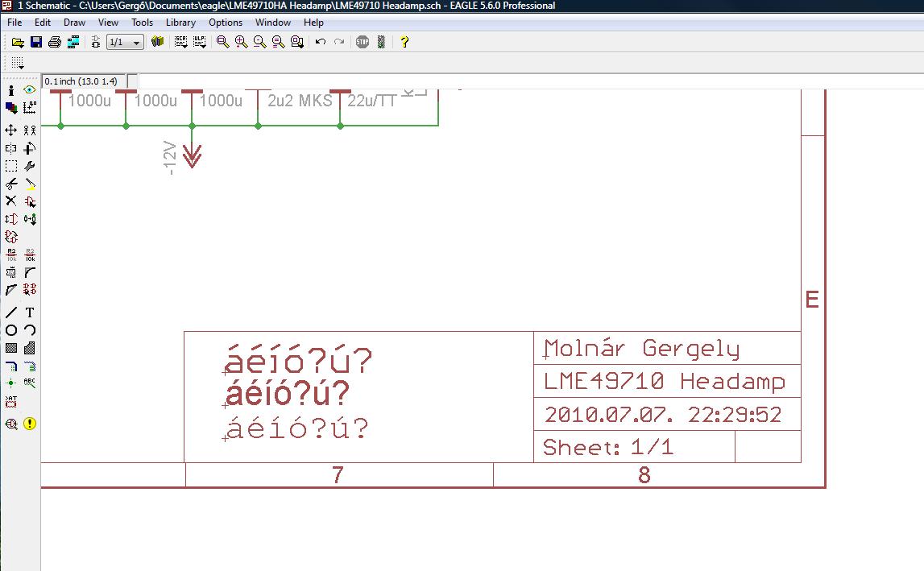Screen dimensions: 924x571
Task: Select the Text tool
Action: (30, 312)
